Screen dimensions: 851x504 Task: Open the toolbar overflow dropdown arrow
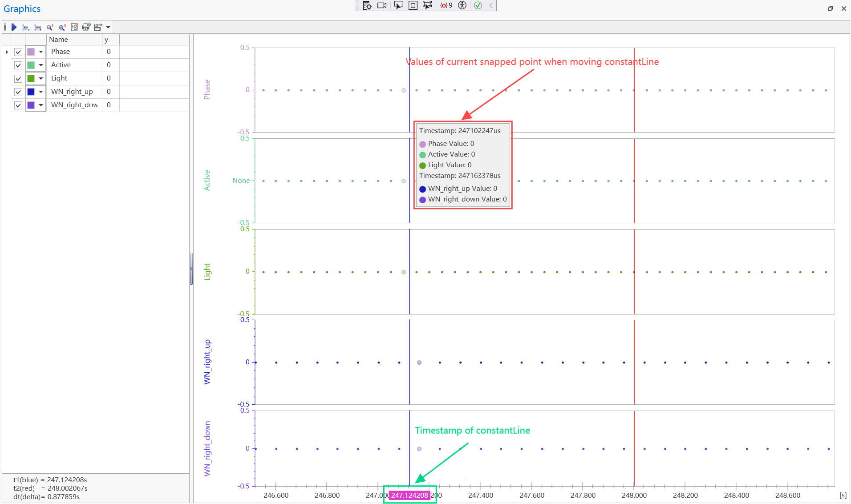(108, 27)
